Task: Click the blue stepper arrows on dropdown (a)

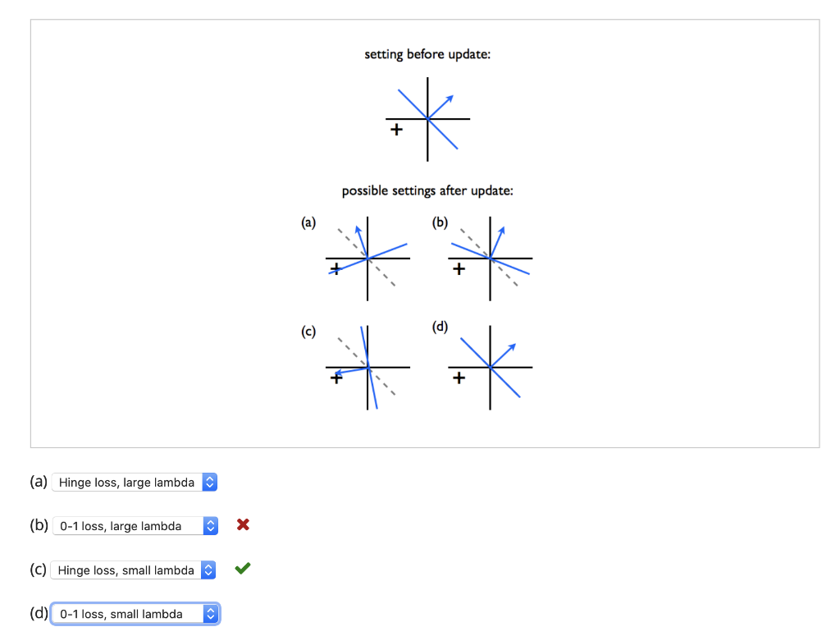Action: pyautogui.click(x=209, y=482)
